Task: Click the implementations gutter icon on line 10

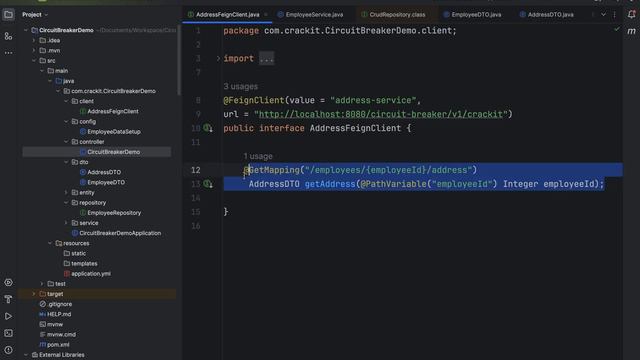Action: [208, 128]
